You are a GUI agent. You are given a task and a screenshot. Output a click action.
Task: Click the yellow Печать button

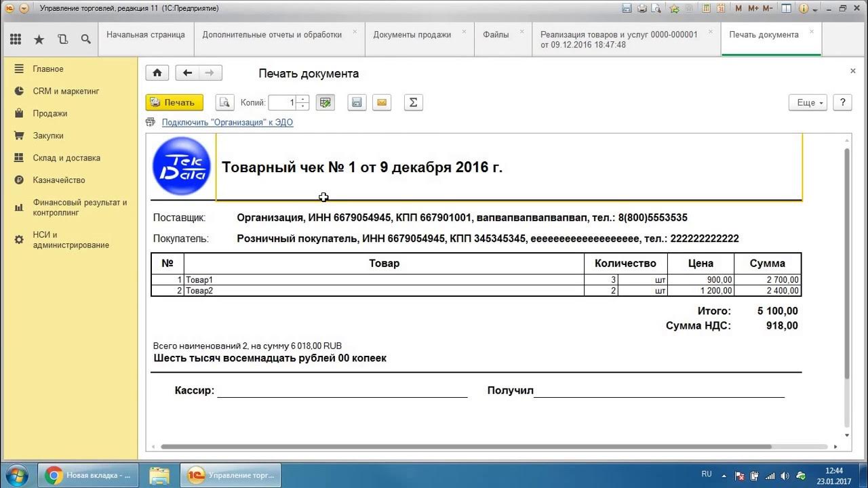coord(174,102)
